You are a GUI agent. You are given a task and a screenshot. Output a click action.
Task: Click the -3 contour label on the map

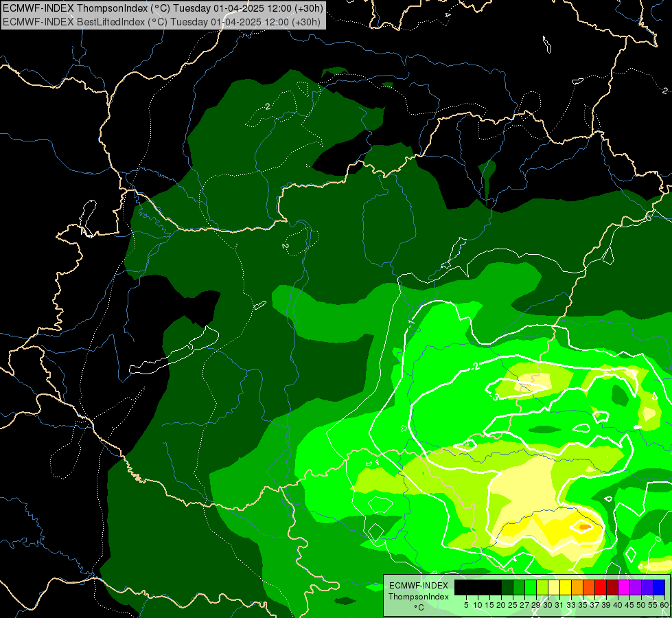(x=495, y=397)
